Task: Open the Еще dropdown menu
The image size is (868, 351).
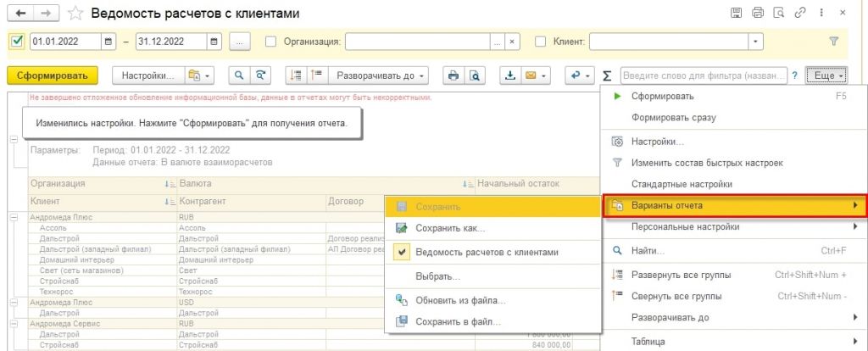Action: 827,75
